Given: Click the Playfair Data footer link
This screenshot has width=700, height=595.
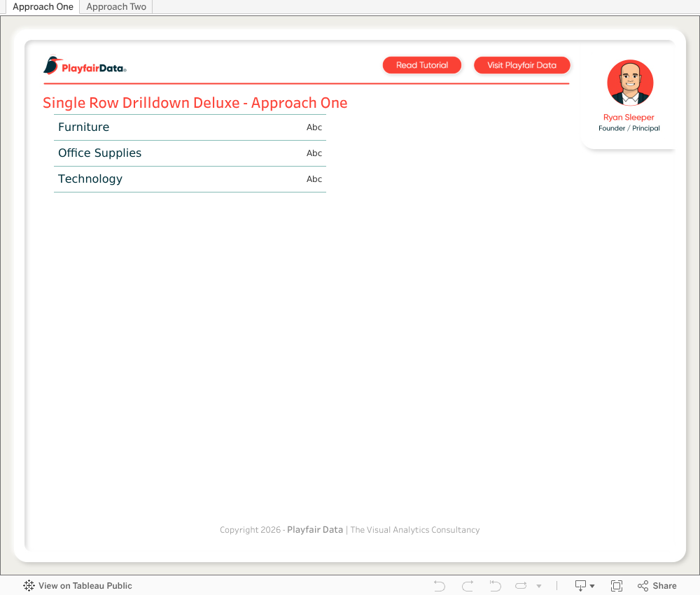Looking at the screenshot, I should coord(315,530).
